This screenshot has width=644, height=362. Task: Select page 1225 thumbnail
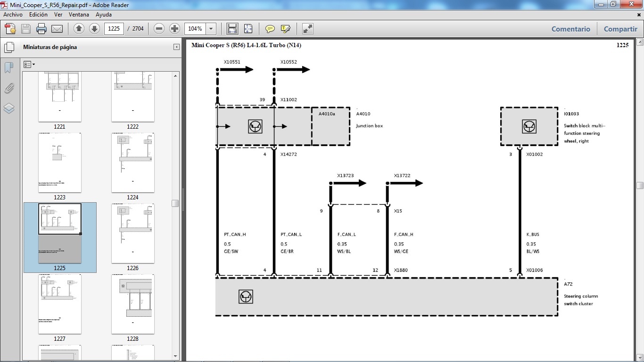[x=60, y=233]
